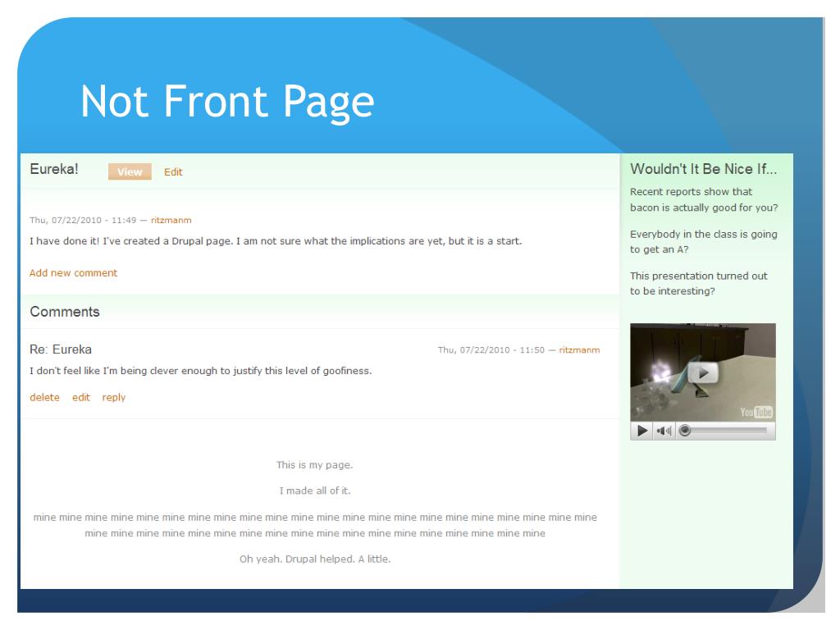Click the Re: Eureka comment title

[61, 349]
